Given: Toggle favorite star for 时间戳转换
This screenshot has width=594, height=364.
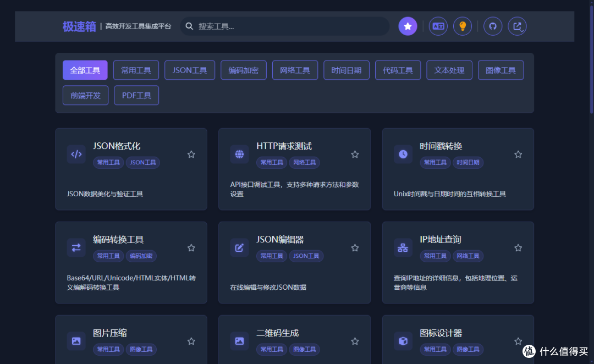Looking at the screenshot, I should click(x=518, y=155).
